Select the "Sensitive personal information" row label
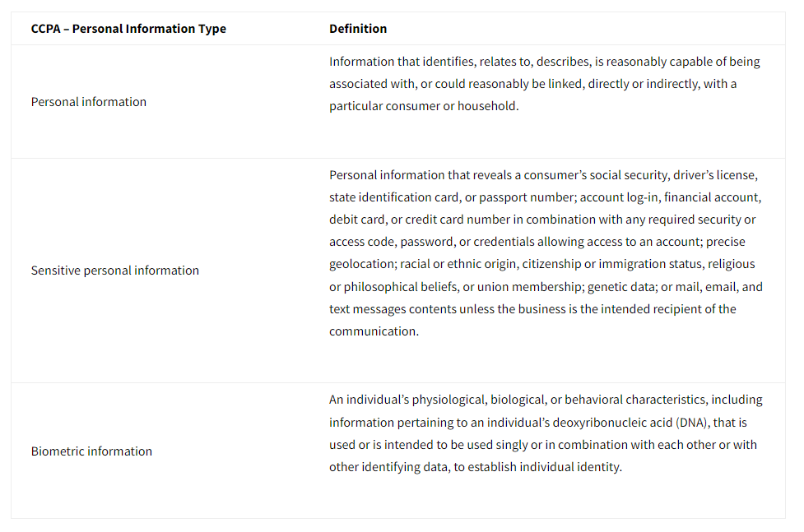 pos(115,271)
